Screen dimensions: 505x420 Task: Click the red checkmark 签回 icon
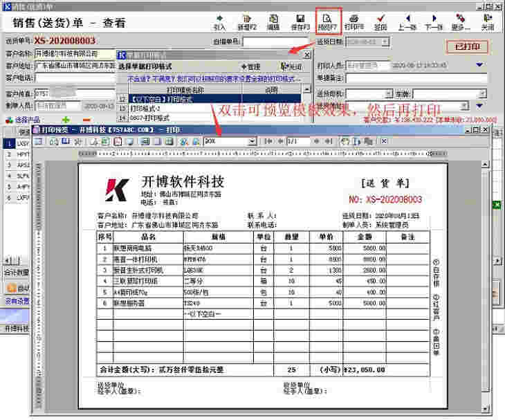(x=380, y=22)
